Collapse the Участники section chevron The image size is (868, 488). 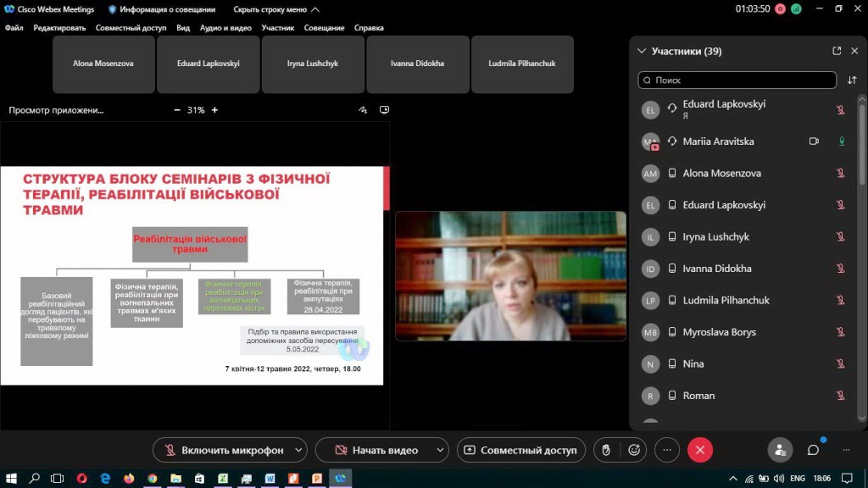tap(642, 51)
